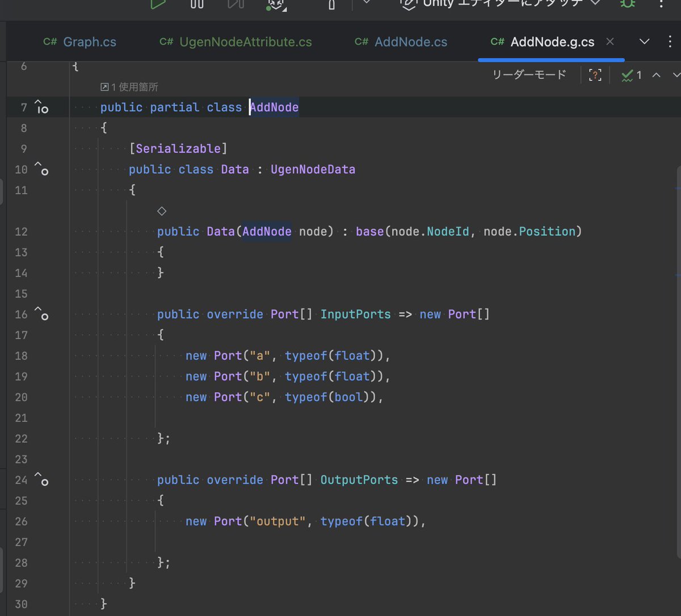Switch to the AddNode.cs tab
The height and width of the screenshot is (616, 681).
401,42
